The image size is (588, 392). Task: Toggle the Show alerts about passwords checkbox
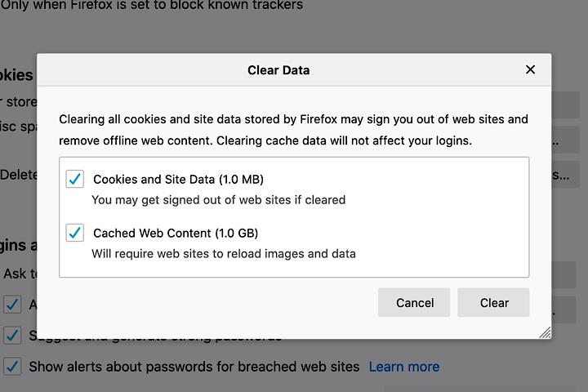pos(12,366)
